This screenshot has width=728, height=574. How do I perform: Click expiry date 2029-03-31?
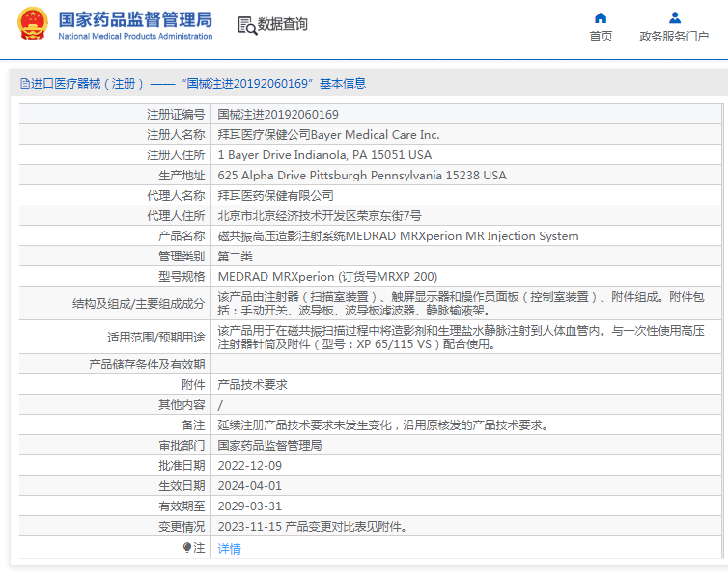[250, 506]
